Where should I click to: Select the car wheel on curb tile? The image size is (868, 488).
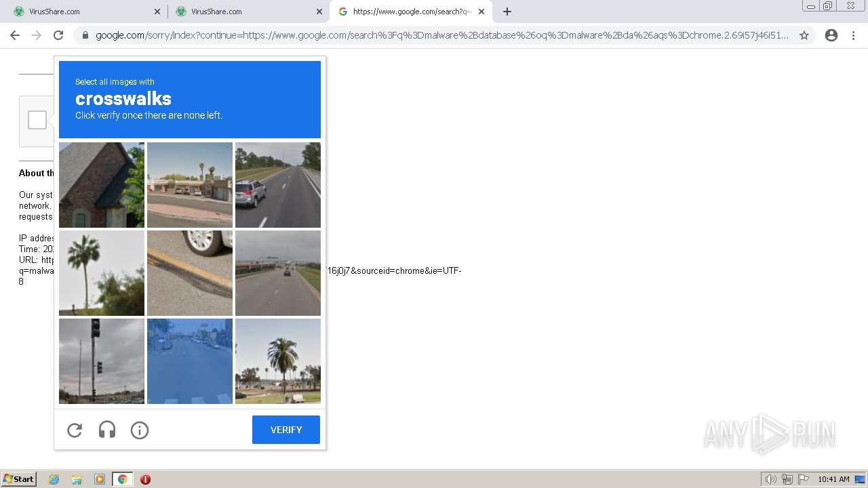(190, 273)
